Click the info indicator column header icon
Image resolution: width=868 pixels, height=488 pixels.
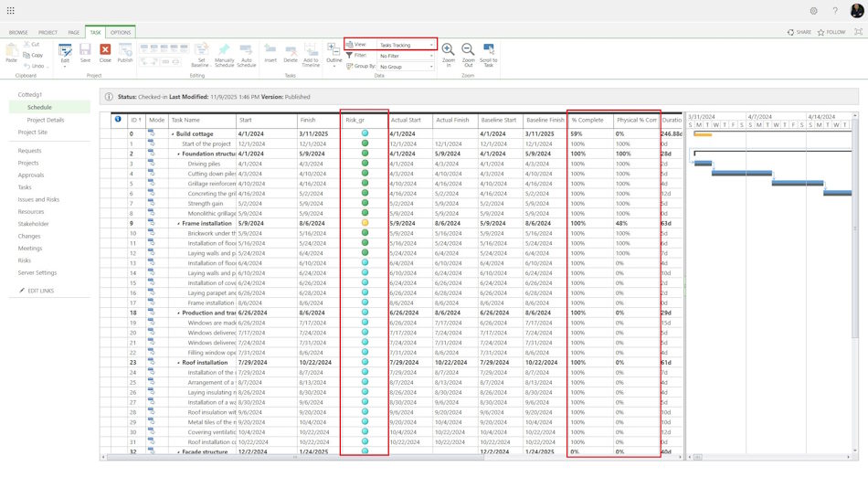tap(118, 119)
